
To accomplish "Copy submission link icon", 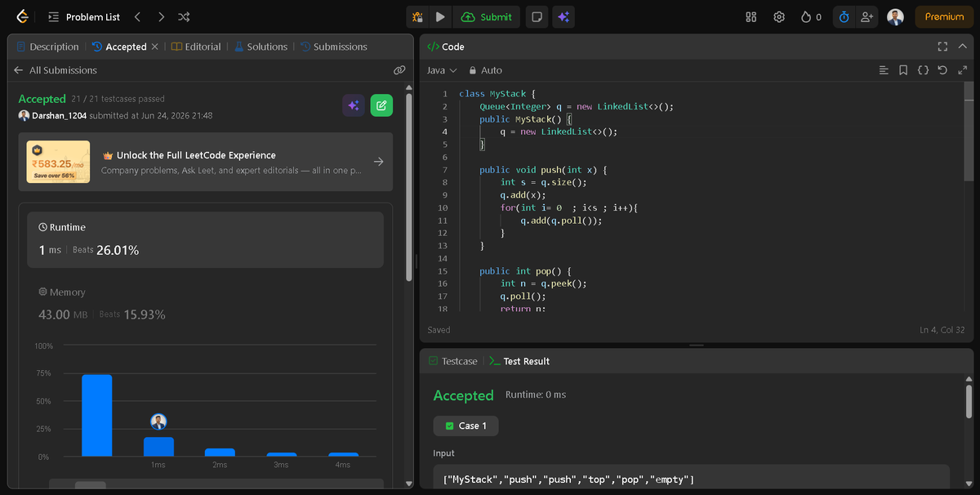I will pos(399,70).
